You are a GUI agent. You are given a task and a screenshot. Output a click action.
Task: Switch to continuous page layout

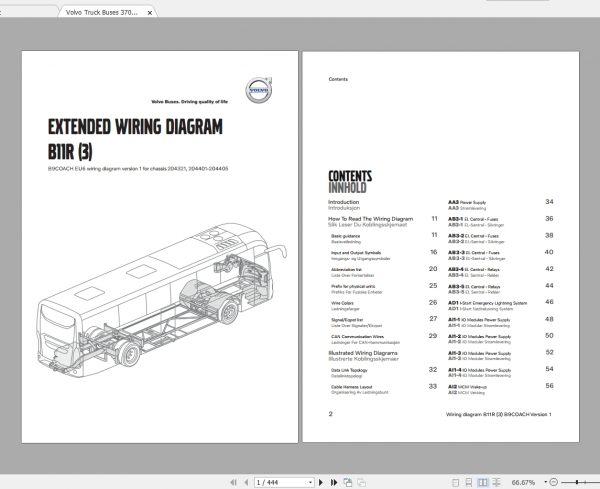click(x=469, y=482)
